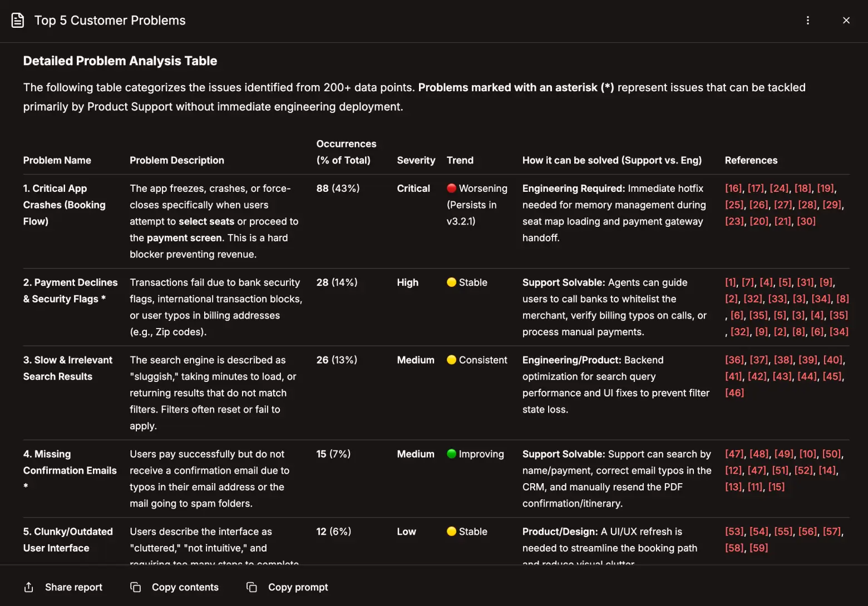Click the Critical severity label
868x606 pixels.
(413, 188)
